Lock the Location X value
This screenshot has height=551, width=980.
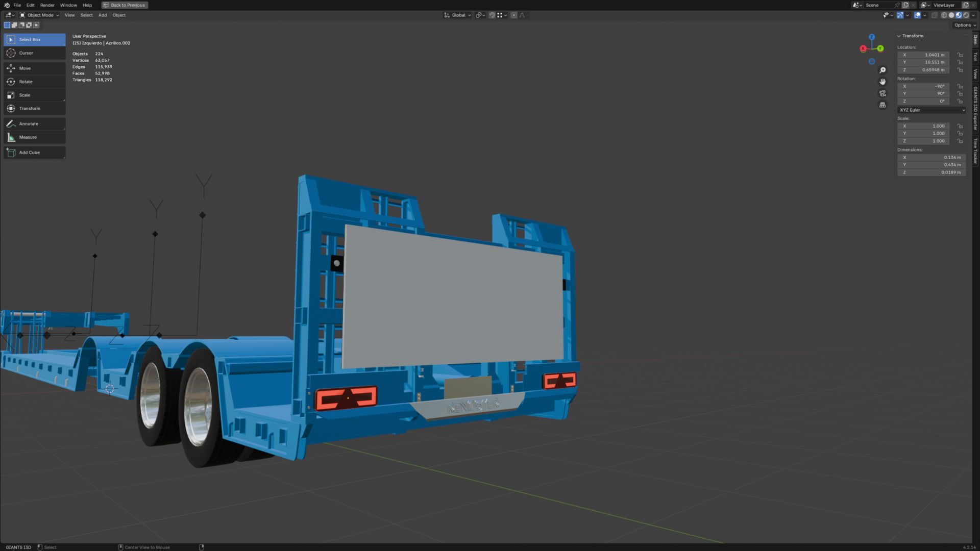point(960,55)
